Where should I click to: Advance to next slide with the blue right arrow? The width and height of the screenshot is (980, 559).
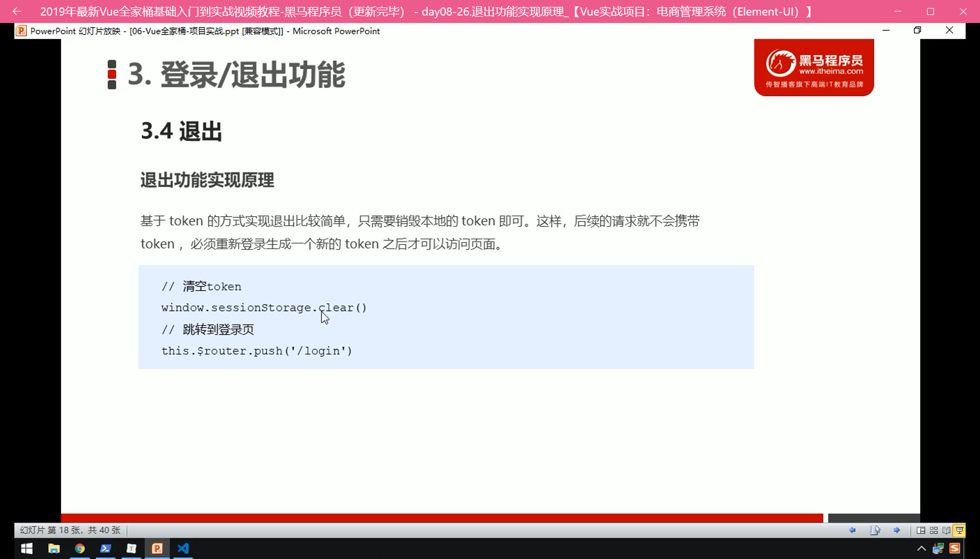[897, 530]
